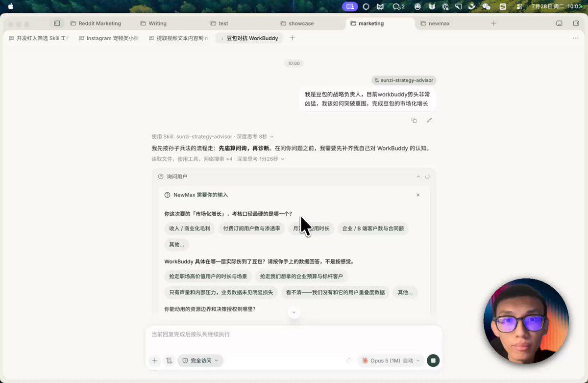The width and height of the screenshot is (588, 383).
Task: Open chat tab Instagram 宠物类
Action: (x=109, y=38)
